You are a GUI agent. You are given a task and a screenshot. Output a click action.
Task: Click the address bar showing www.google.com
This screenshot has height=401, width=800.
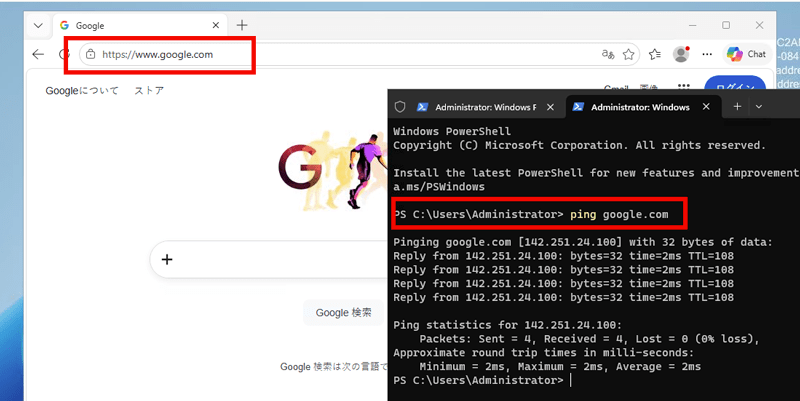(359, 54)
